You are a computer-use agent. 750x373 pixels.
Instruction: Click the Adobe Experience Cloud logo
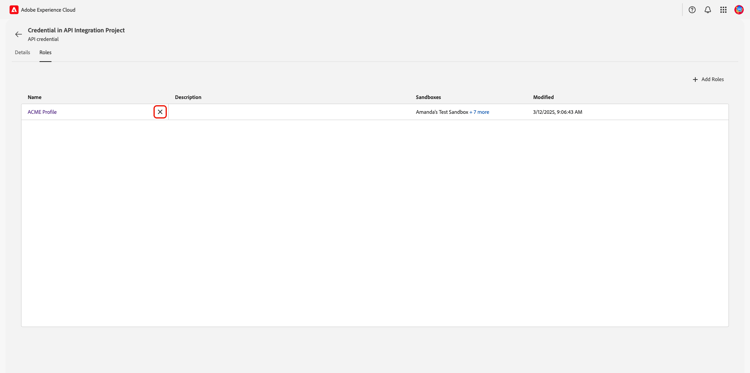(x=14, y=10)
